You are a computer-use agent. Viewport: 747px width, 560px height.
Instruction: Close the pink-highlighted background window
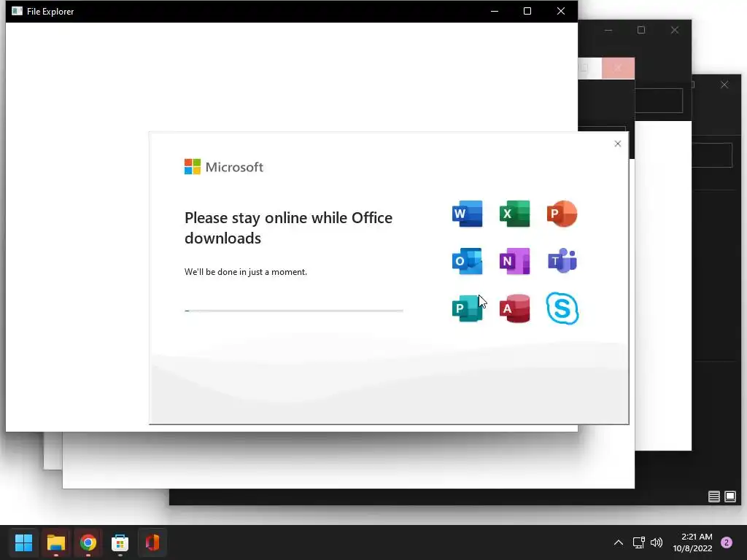(x=618, y=68)
